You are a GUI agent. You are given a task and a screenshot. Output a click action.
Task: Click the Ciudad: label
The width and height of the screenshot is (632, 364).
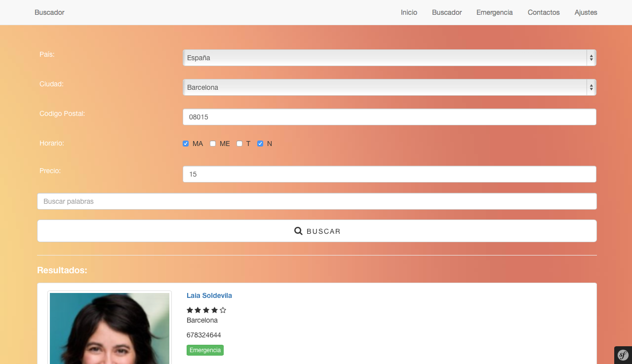pos(51,84)
